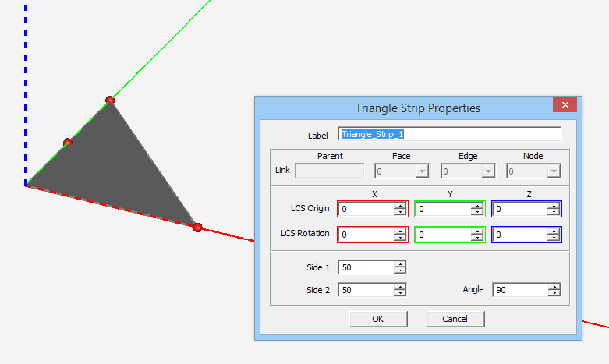Increase LCS Origin Z value
The image size is (609, 364).
click(x=554, y=206)
